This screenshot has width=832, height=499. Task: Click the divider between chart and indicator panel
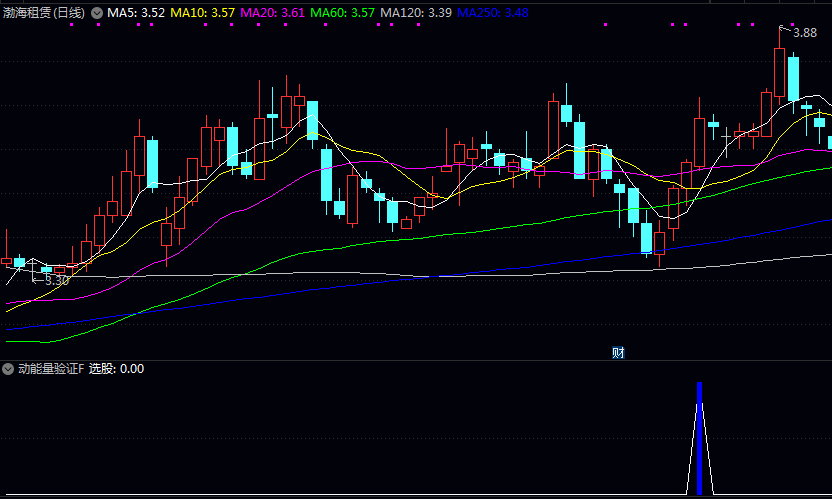[x=416, y=360]
